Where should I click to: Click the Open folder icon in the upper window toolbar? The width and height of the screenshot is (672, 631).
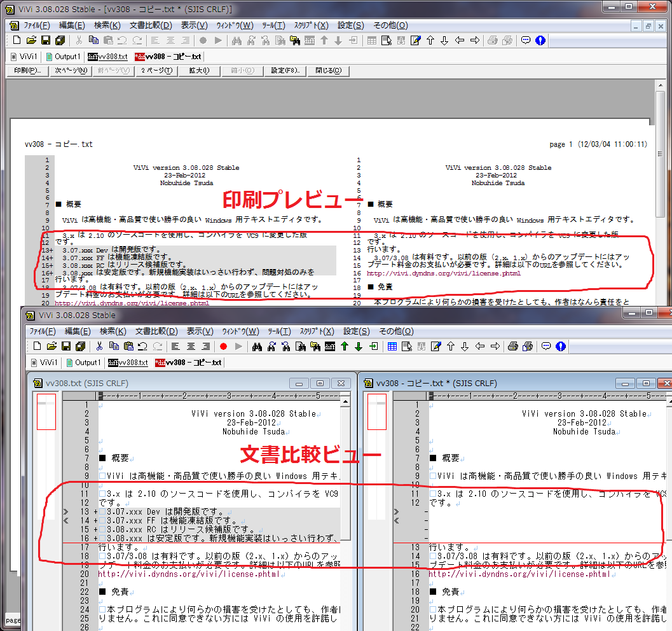pyautogui.click(x=31, y=41)
